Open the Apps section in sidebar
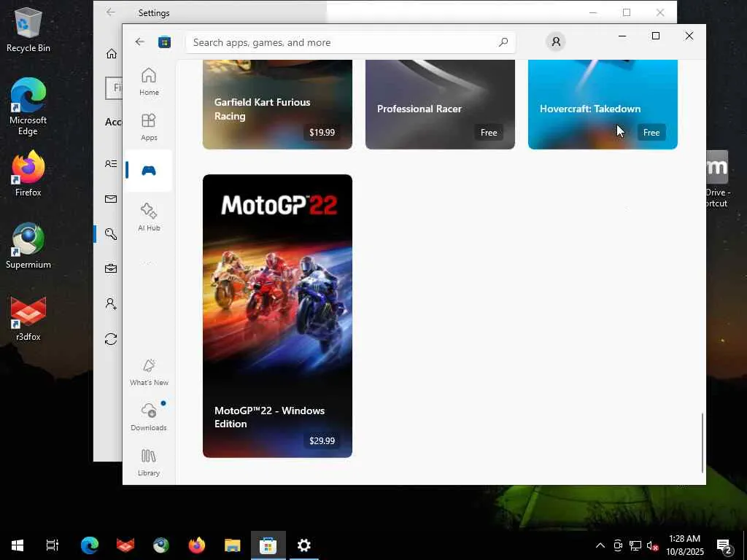 (149, 127)
